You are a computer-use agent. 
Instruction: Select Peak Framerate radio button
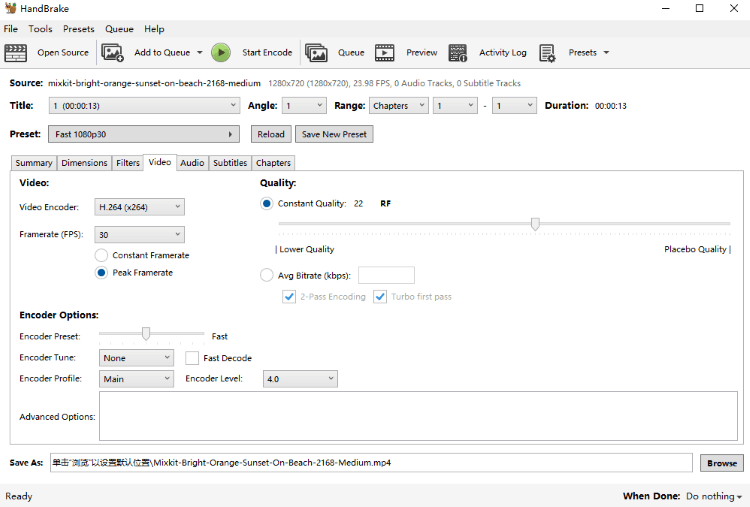click(101, 273)
